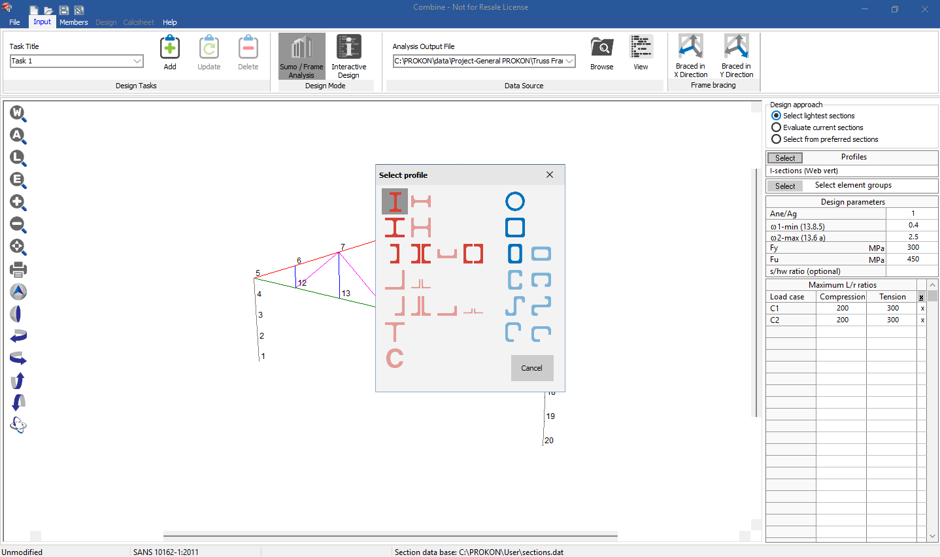Switch to the Input tab

[42, 22]
